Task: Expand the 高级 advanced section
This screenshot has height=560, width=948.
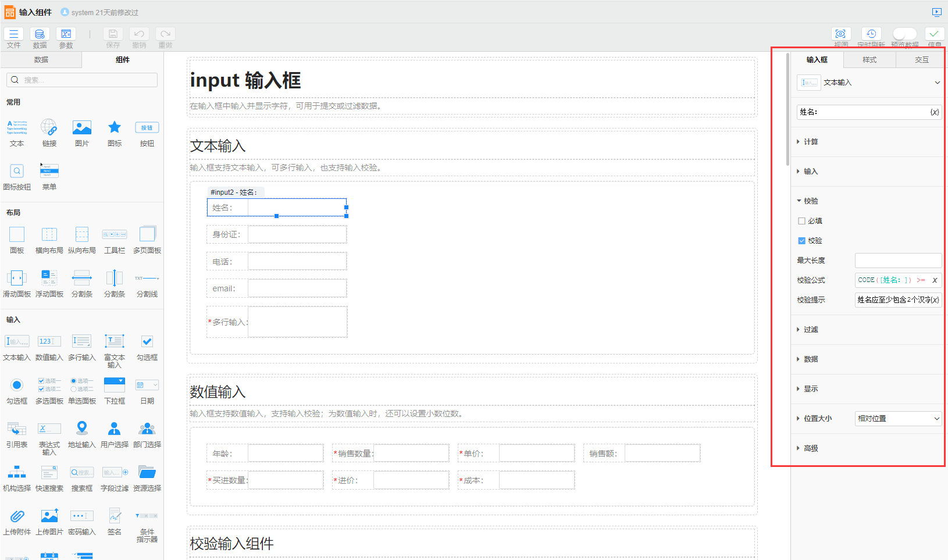Action: coord(810,448)
